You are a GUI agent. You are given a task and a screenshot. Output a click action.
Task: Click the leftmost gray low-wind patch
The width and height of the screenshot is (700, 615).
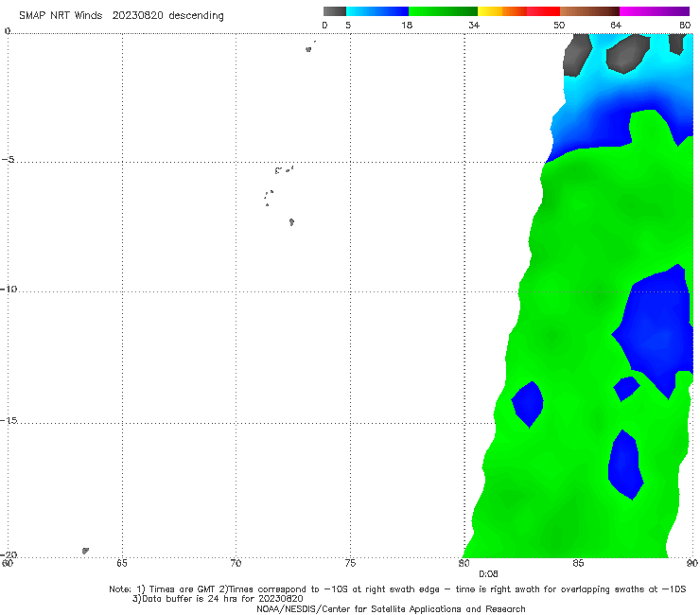(577, 55)
